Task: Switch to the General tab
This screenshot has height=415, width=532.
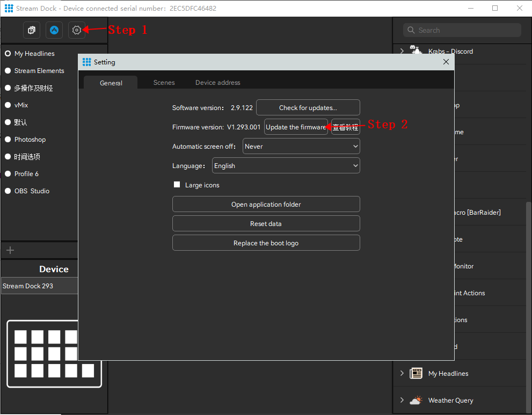Action: (x=111, y=83)
